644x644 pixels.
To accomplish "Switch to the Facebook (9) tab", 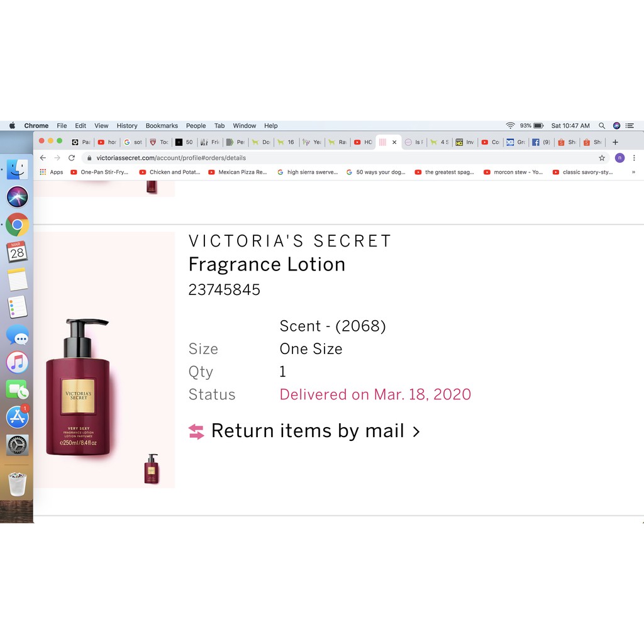I will 541,142.
